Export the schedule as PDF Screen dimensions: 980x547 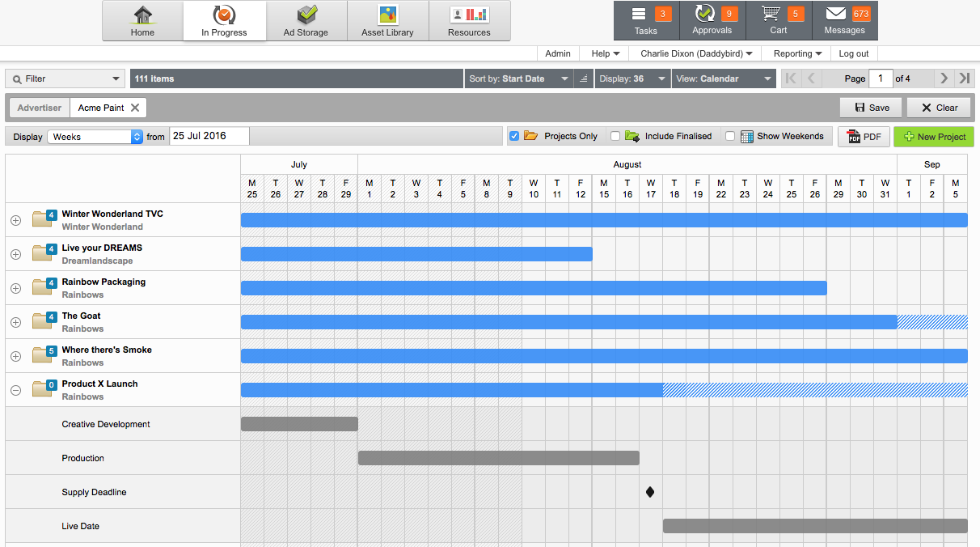864,136
